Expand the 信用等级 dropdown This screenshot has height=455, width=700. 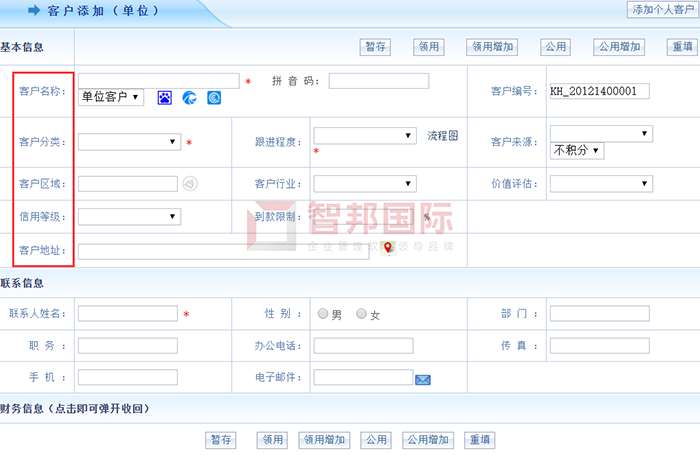(x=129, y=217)
